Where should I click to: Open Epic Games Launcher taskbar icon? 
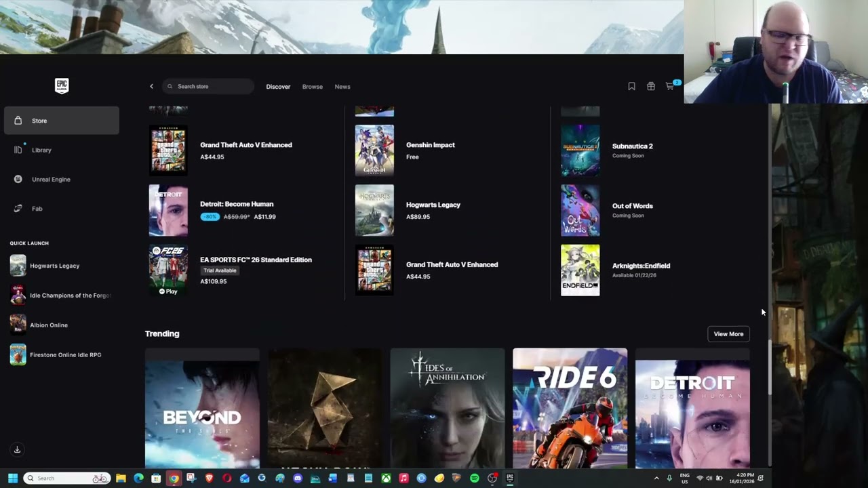[x=510, y=478]
